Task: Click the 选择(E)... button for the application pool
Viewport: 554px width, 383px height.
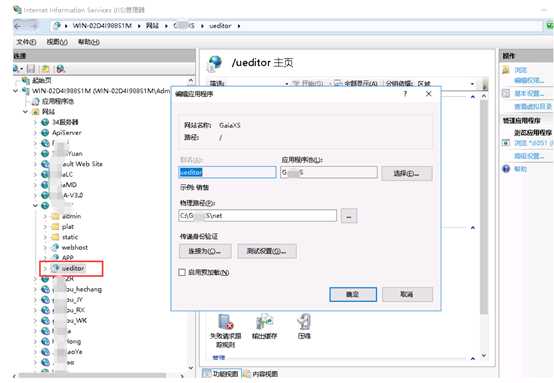Action: pyautogui.click(x=406, y=173)
